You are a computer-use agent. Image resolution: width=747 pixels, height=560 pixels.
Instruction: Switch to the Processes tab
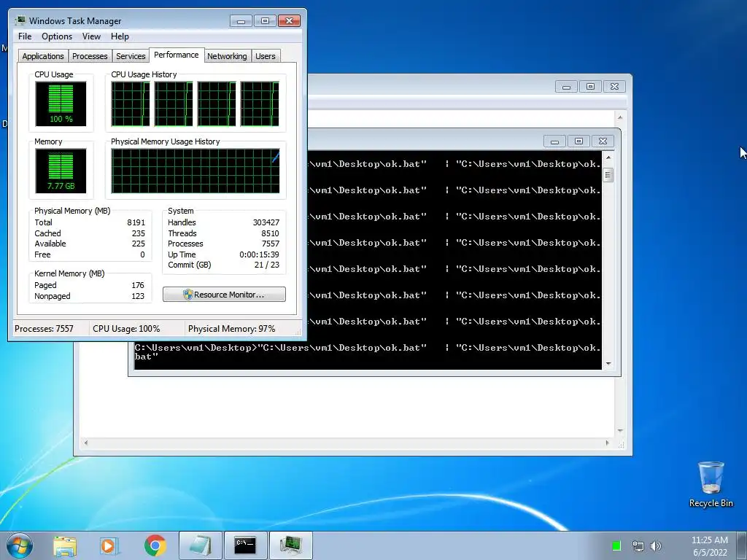tap(90, 56)
